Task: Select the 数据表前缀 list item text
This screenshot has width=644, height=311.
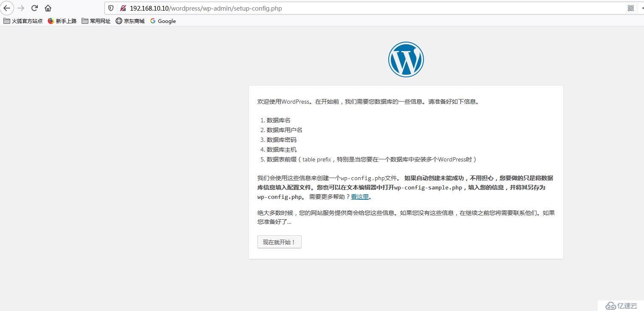Action: [x=372, y=159]
